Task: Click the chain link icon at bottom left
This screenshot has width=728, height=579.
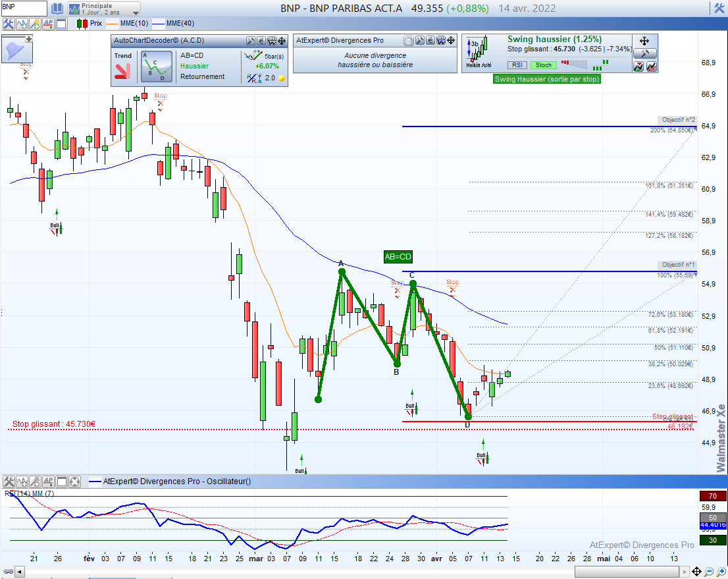Action: tap(8, 572)
